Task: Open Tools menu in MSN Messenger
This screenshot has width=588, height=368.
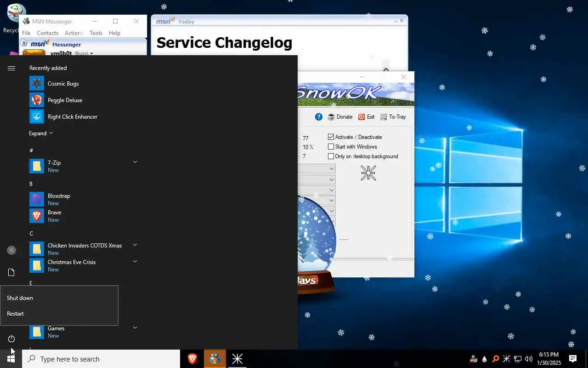Action: (x=96, y=33)
